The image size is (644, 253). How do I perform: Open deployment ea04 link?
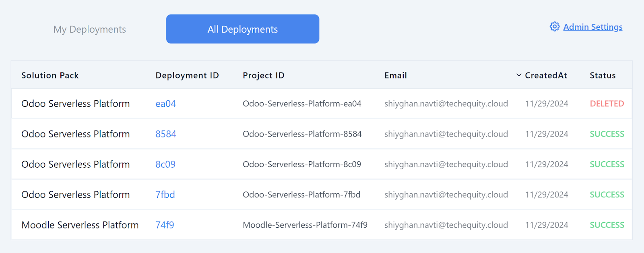165,104
